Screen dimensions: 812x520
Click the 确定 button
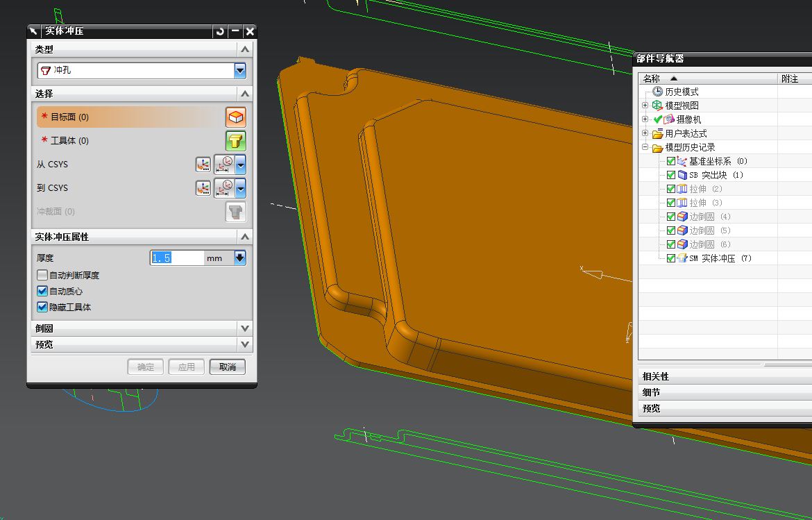(x=146, y=367)
